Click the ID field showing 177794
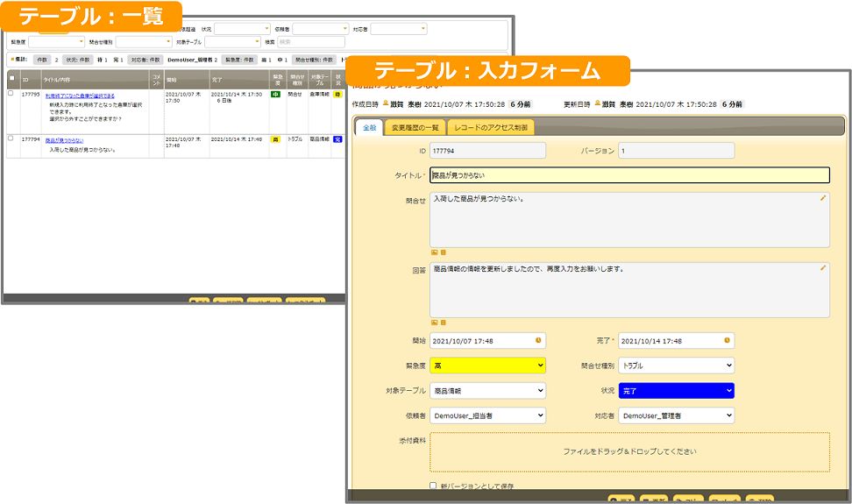852x504 pixels. coord(487,151)
